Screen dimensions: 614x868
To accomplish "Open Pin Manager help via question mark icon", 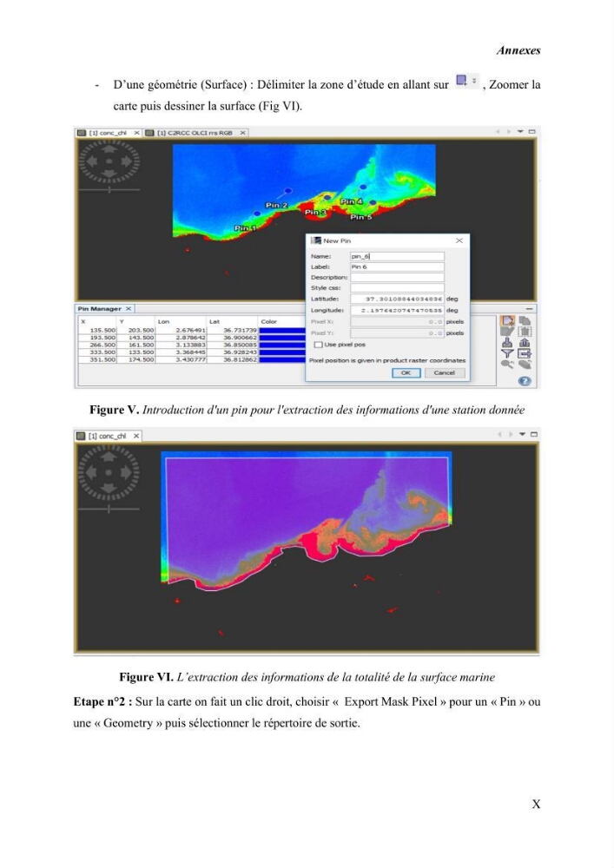I will pos(525,381).
